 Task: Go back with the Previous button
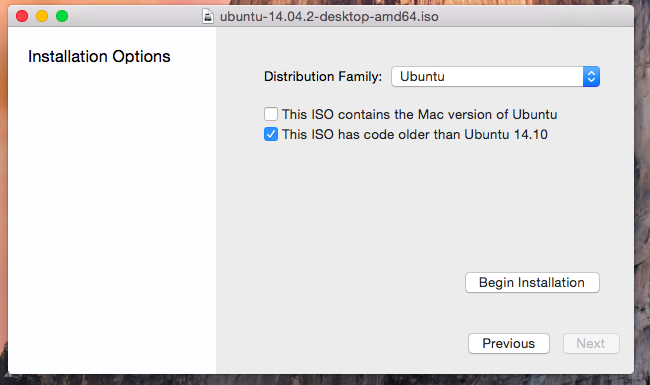(x=509, y=344)
